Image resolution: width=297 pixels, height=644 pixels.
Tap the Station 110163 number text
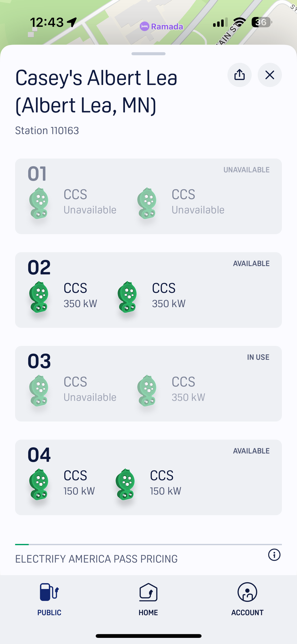click(x=47, y=130)
